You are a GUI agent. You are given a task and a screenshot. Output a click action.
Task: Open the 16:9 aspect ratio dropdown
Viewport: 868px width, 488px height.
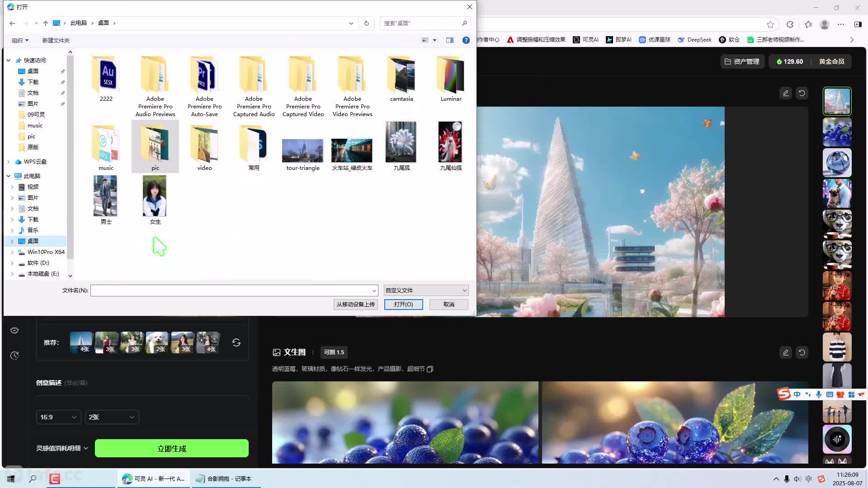58,417
